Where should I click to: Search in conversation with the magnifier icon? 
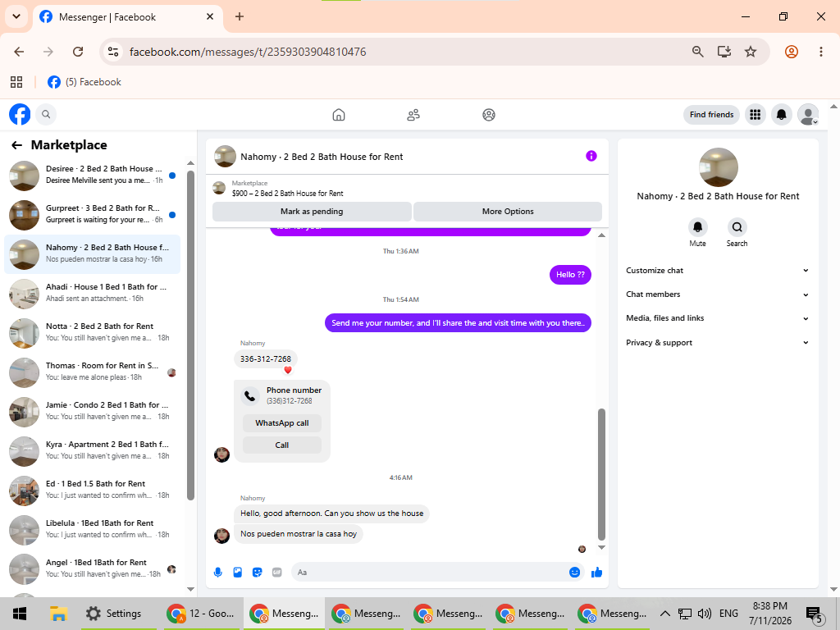click(x=737, y=227)
